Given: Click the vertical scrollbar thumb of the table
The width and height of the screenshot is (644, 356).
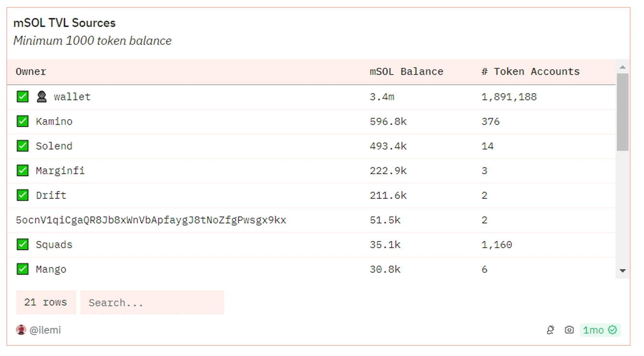Looking at the screenshot, I should (622, 112).
